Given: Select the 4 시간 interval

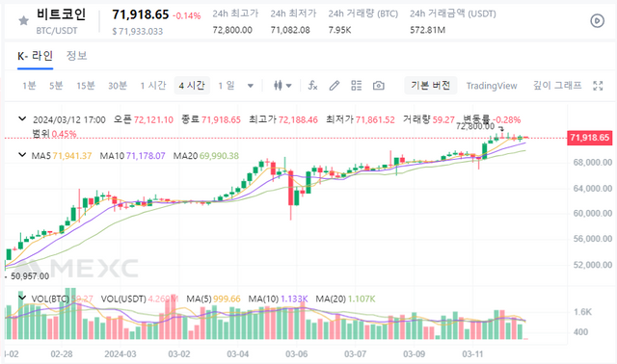Looking at the screenshot, I should 192,86.
